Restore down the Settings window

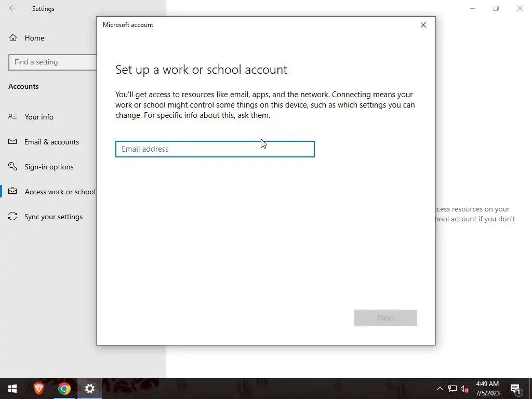click(496, 8)
